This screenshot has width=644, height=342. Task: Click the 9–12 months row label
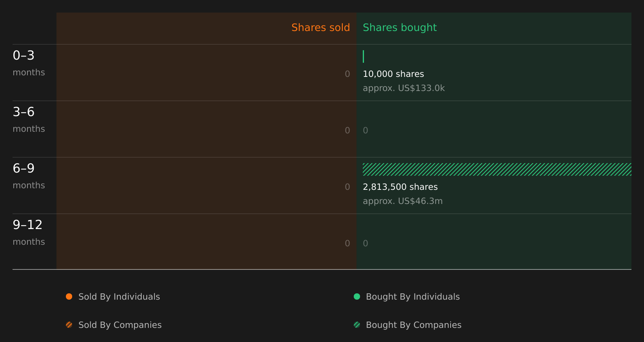[29, 233]
